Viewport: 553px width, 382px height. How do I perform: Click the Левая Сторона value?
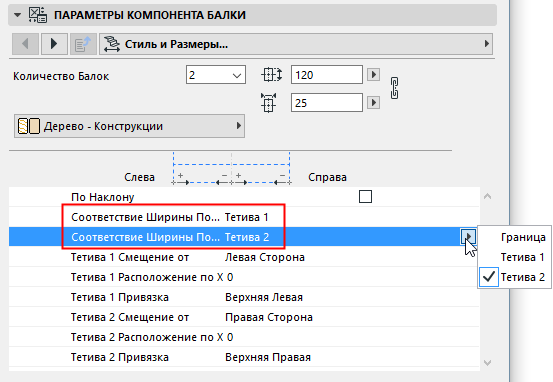[x=265, y=257]
